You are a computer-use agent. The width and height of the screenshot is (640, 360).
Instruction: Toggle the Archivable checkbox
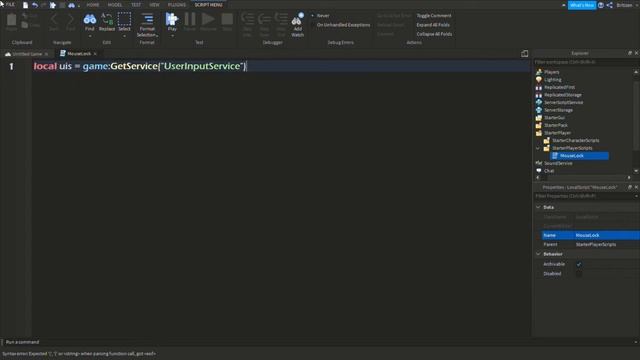tap(579, 264)
